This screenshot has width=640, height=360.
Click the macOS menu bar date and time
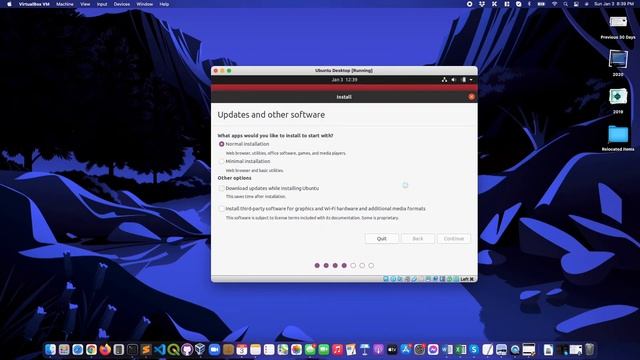click(x=613, y=4)
